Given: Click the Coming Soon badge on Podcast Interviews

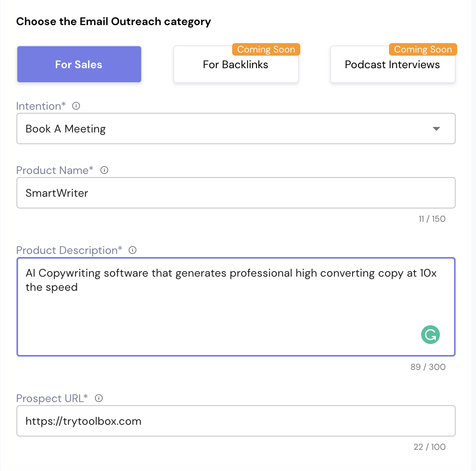Looking at the screenshot, I should point(423,49).
